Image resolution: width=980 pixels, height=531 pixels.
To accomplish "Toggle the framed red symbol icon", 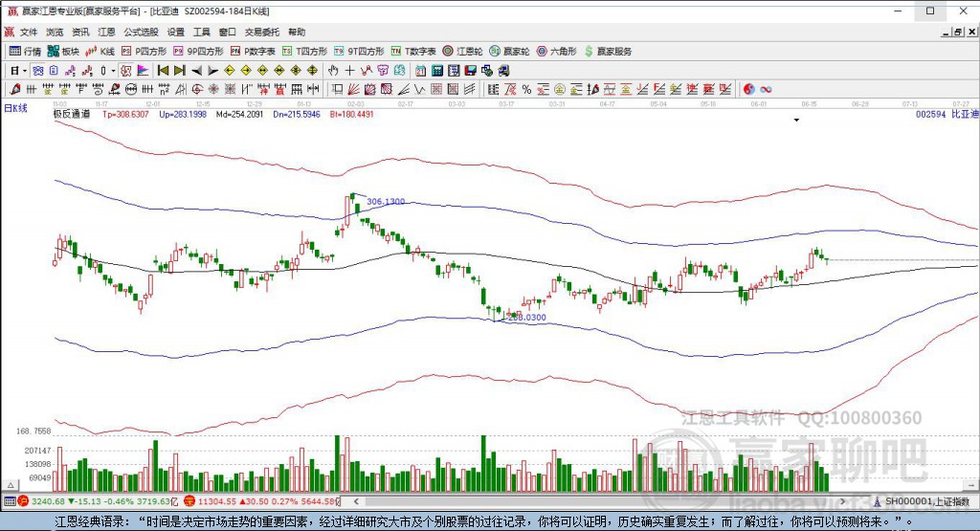I will [x=125, y=71].
